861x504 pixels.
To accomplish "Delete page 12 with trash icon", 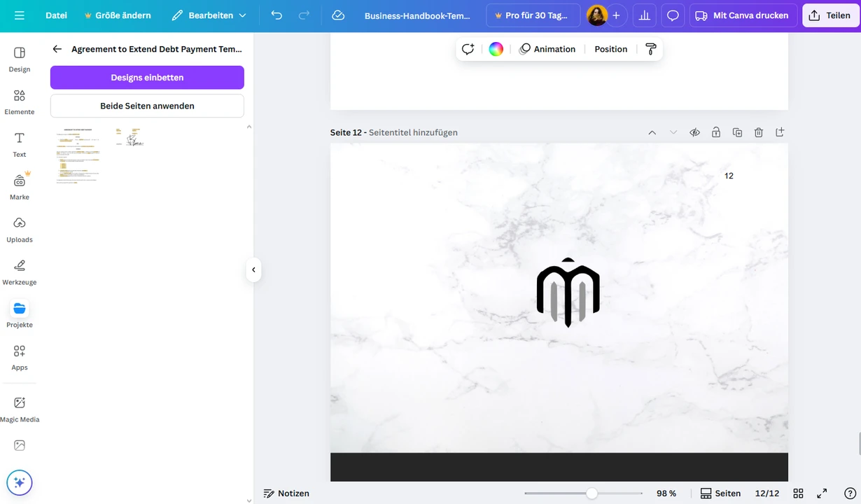I will tap(759, 132).
